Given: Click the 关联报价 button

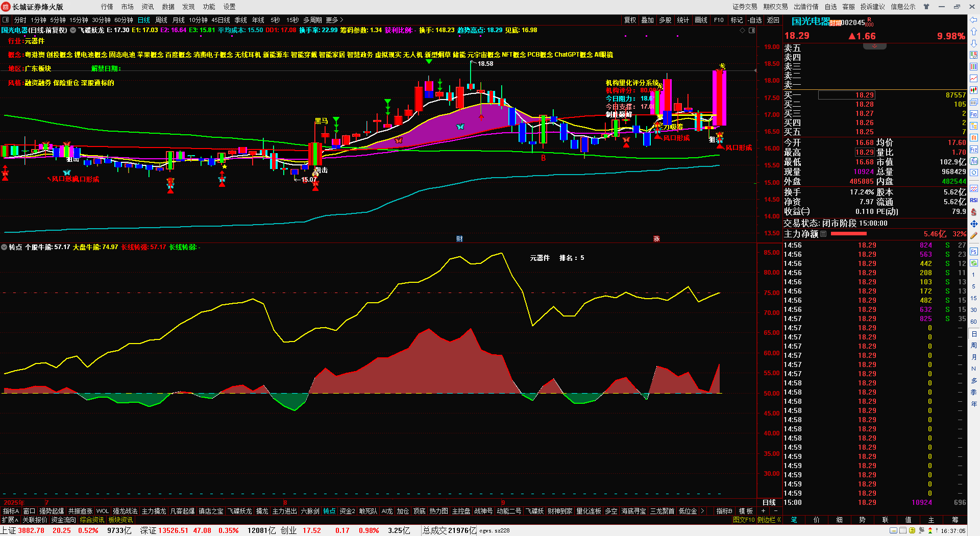Looking at the screenshot, I should (35, 520).
